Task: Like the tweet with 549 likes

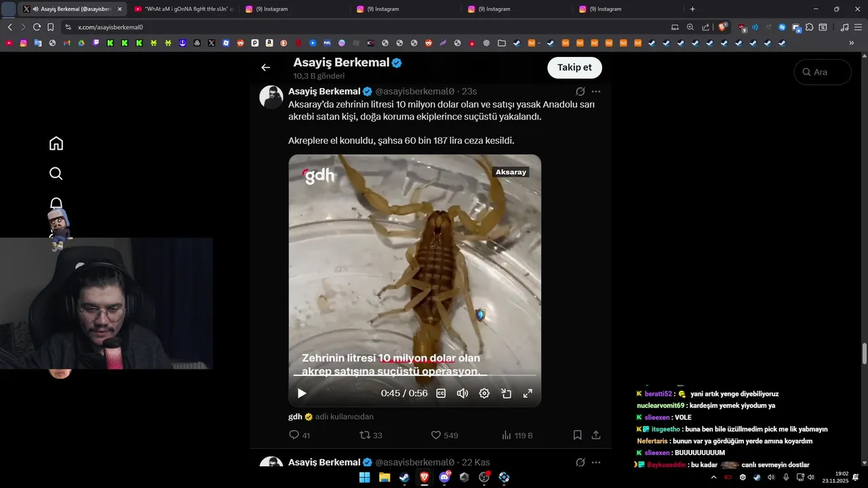Action: pyautogui.click(x=444, y=435)
